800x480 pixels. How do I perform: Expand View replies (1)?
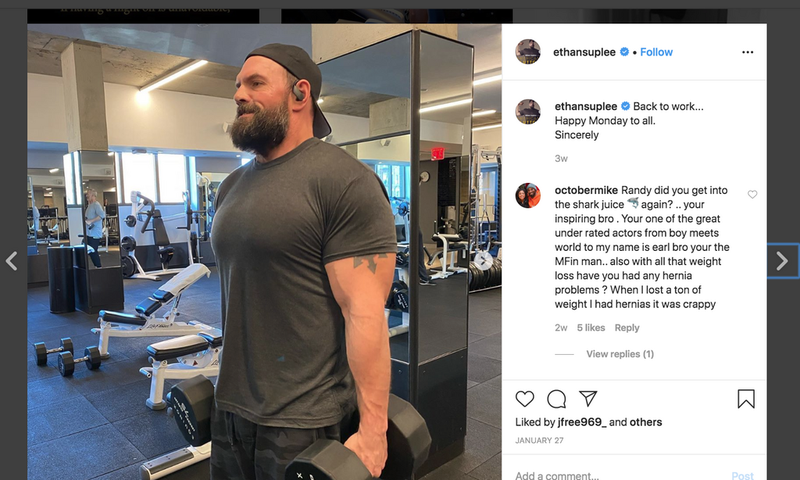click(620, 353)
